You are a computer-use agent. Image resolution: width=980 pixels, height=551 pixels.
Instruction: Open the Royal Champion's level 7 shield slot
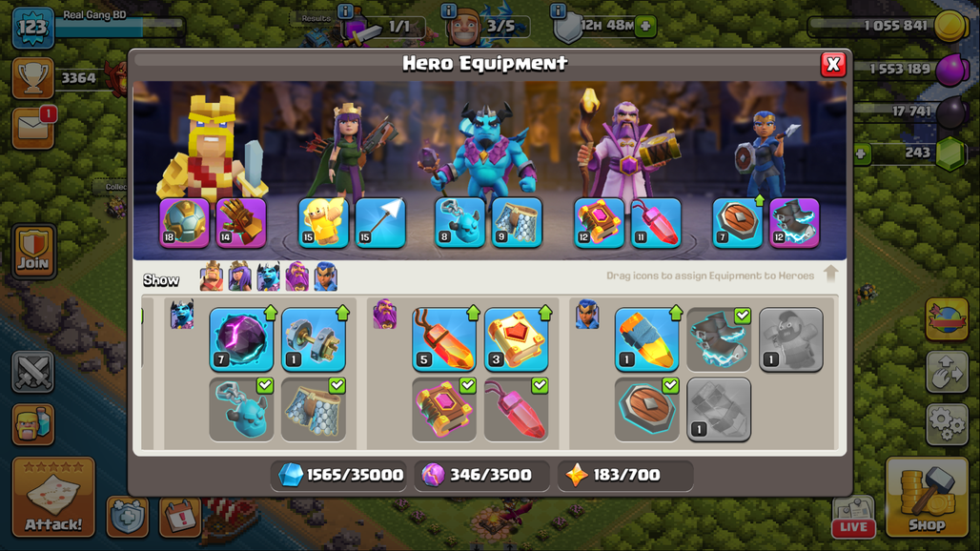(x=738, y=223)
